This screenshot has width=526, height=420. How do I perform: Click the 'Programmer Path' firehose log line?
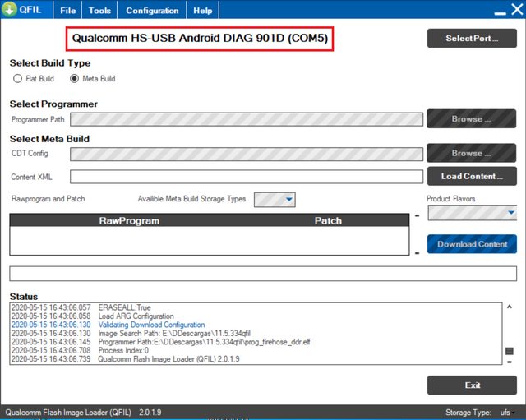click(x=161, y=342)
